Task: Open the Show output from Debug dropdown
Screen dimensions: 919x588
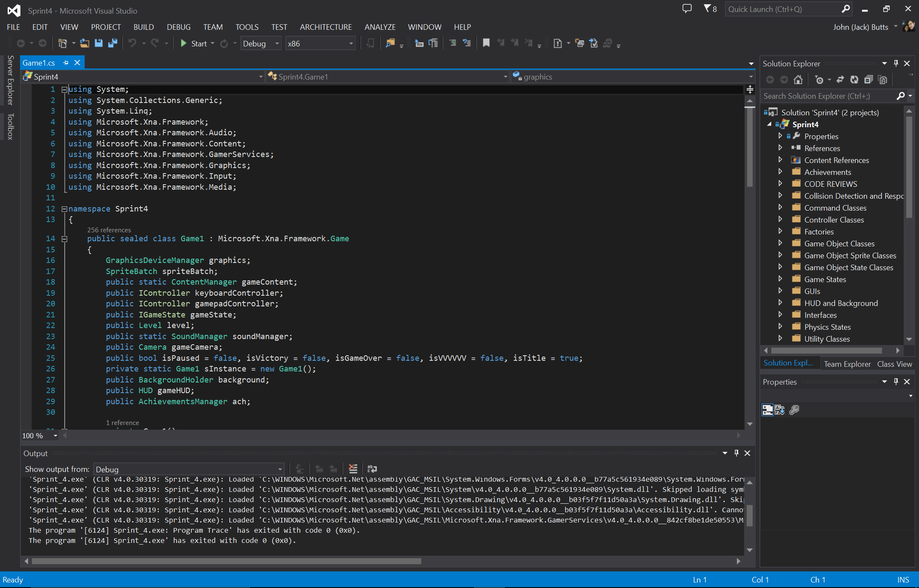Action: click(x=189, y=469)
